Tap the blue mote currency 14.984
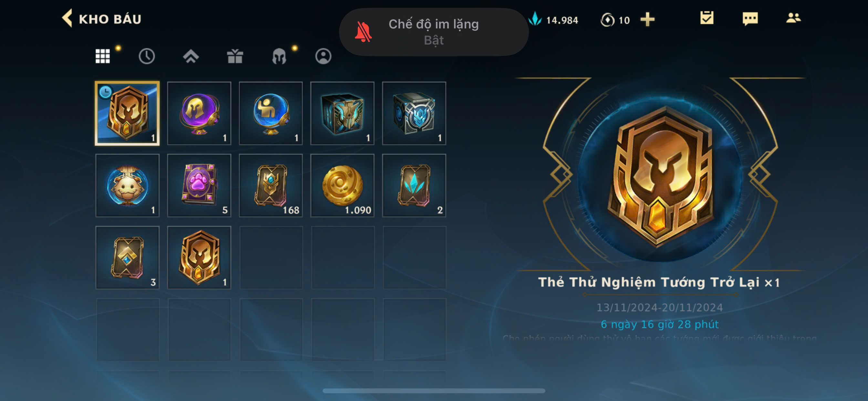 [553, 20]
